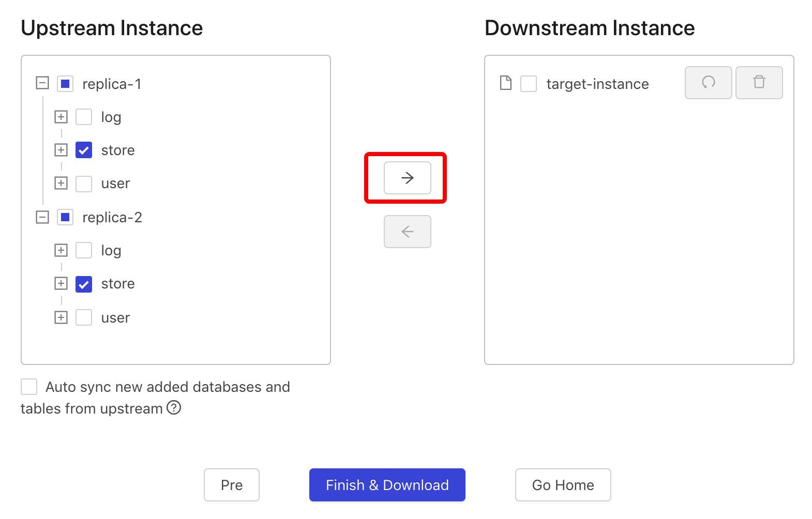
Task: Enable auto sync new added databases checkbox
Action: (x=29, y=387)
